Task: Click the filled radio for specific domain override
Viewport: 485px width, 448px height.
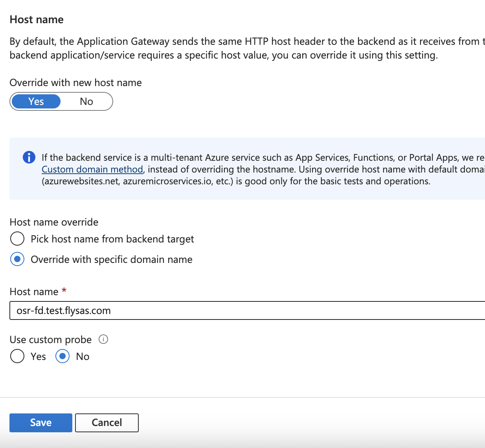Action: pos(17,259)
